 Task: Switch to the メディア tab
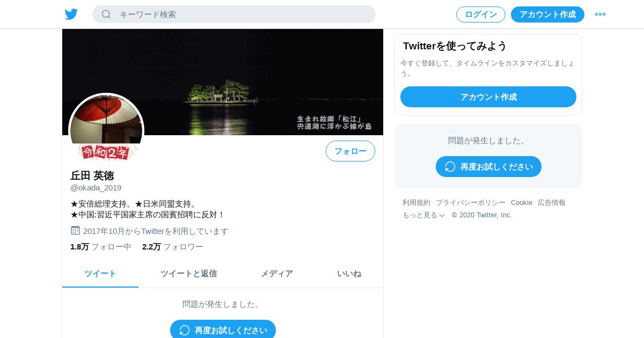277,274
